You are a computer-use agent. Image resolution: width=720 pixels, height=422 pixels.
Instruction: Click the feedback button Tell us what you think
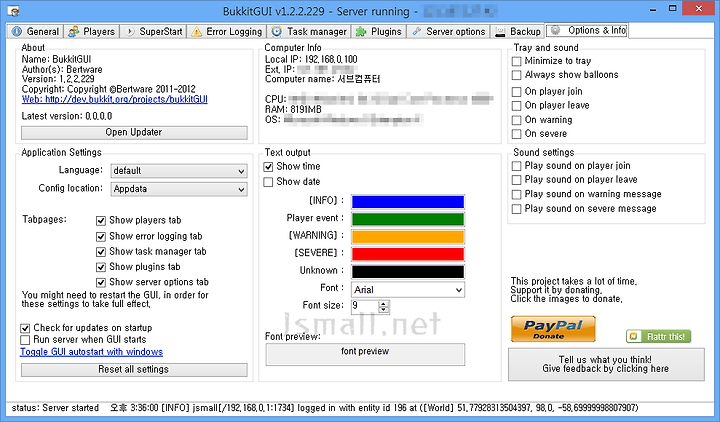606,364
